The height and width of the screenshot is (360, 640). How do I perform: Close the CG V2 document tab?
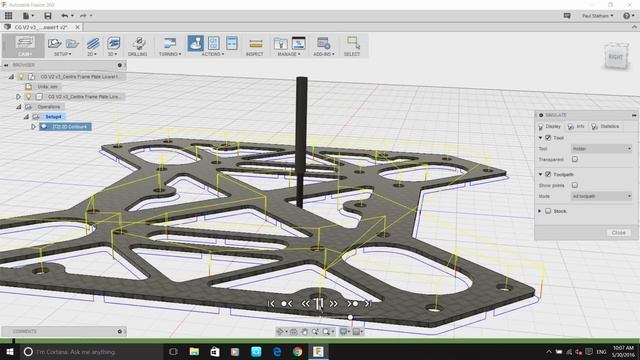[78, 27]
